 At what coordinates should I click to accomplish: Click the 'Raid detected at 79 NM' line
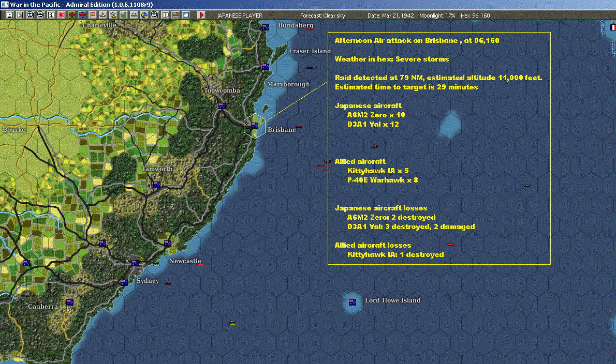tap(438, 78)
